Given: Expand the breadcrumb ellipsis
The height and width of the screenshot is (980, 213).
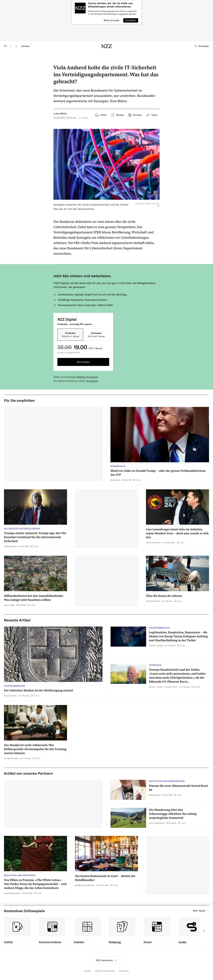Looking at the screenshot, I should (11, 46).
